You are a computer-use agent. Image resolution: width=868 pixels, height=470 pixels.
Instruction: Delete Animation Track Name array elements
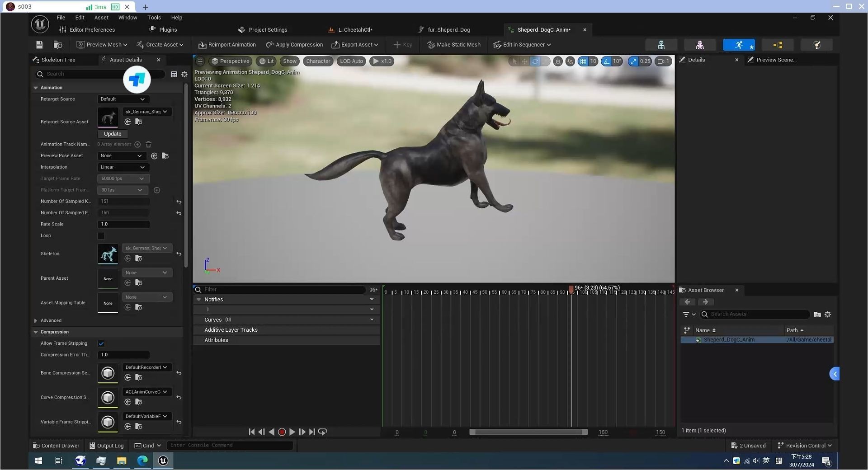pyautogui.click(x=148, y=145)
